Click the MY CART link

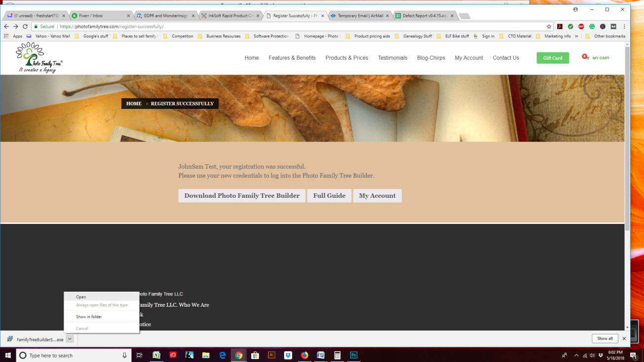[601, 58]
